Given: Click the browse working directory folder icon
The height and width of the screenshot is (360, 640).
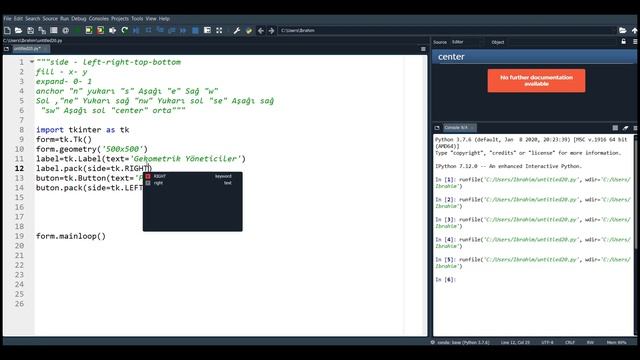Looking at the screenshot, I should pyautogui.click(x=622, y=31).
